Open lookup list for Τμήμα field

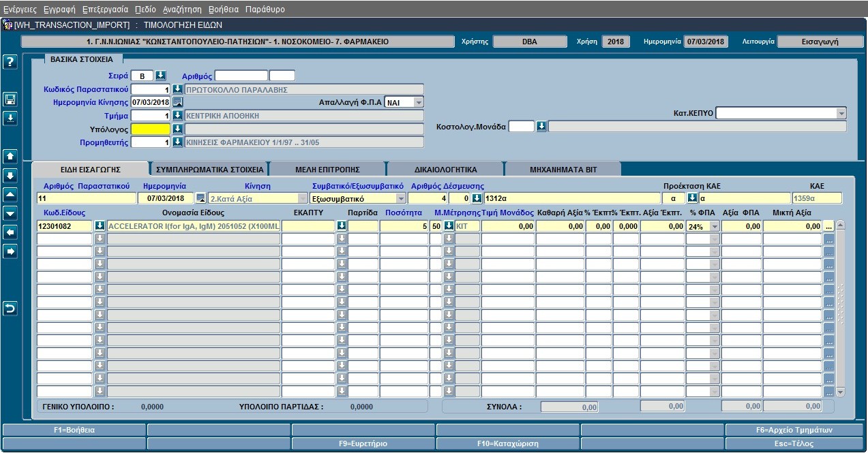click(x=177, y=116)
